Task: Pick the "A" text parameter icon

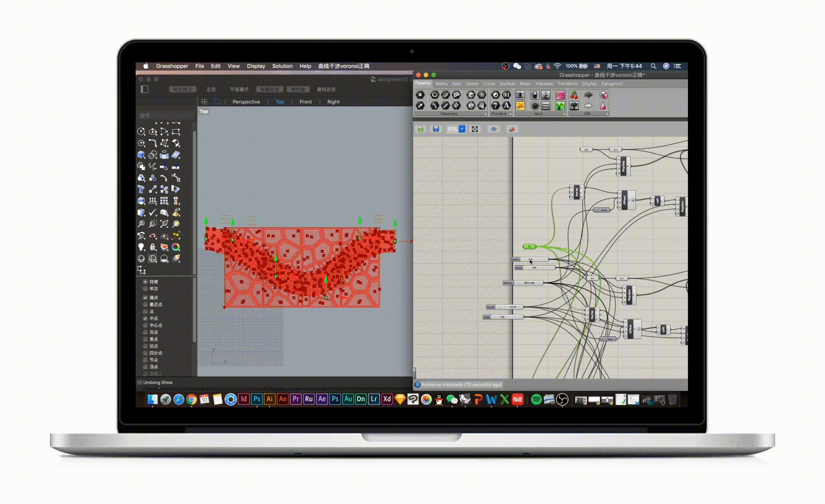Action: pyautogui.click(x=506, y=106)
